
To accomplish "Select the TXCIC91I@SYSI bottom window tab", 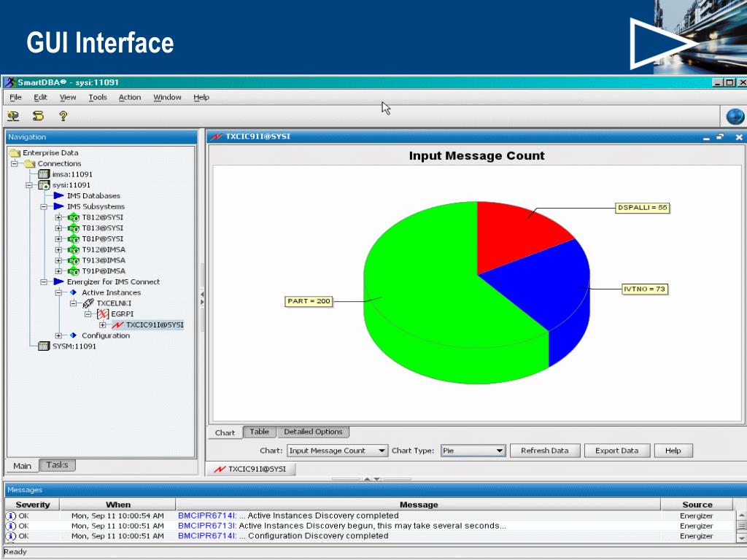I will (x=251, y=469).
